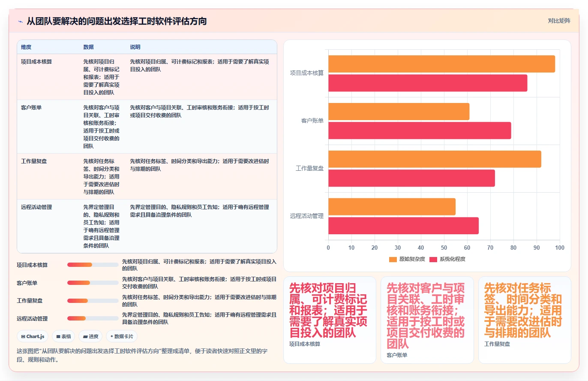Click the 100 tick on chart axis
Screen dimensions: 588x381
click(560, 248)
